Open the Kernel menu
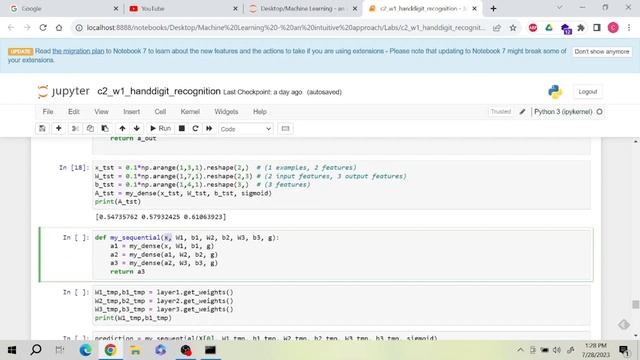This screenshot has width=640, height=360. [190, 111]
